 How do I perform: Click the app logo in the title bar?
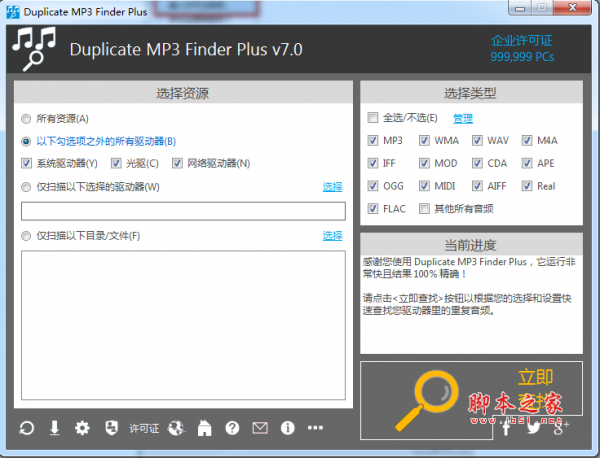point(13,12)
